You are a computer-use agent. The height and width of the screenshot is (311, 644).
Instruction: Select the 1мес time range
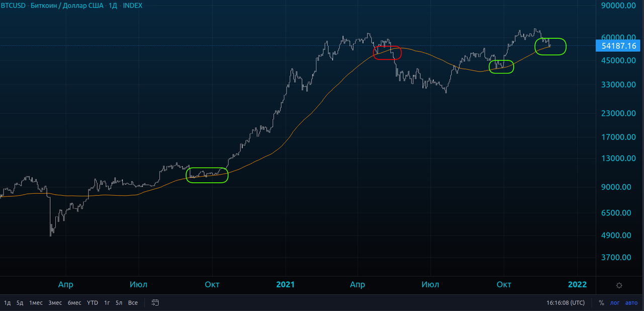[x=36, y=303]
